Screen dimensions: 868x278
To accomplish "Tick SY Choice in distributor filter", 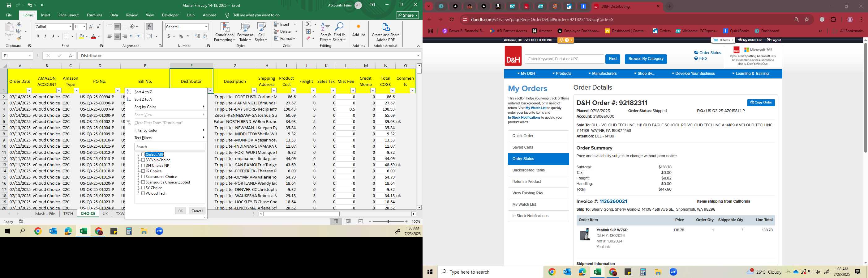I will coord(143,188).
